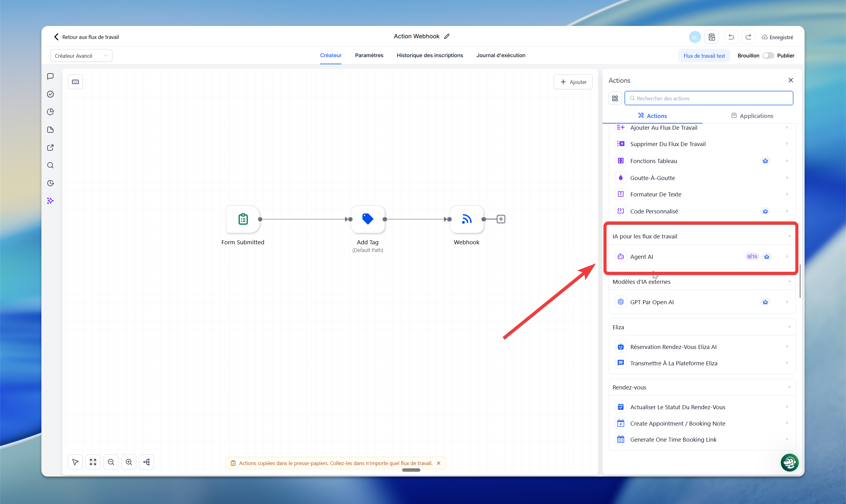846x504 pixels.
Task: Click the auto-layout nodes icon
Action: 146,462
